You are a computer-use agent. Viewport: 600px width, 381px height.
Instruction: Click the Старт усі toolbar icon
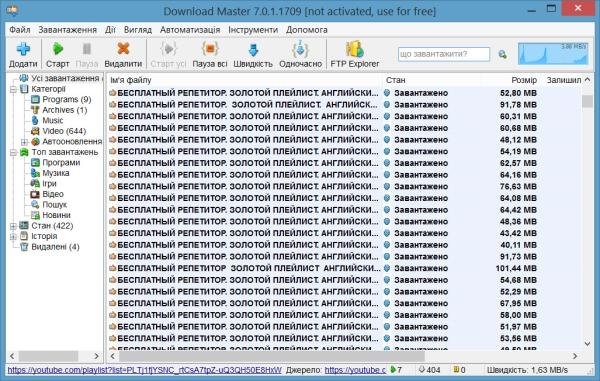[168, 49]
